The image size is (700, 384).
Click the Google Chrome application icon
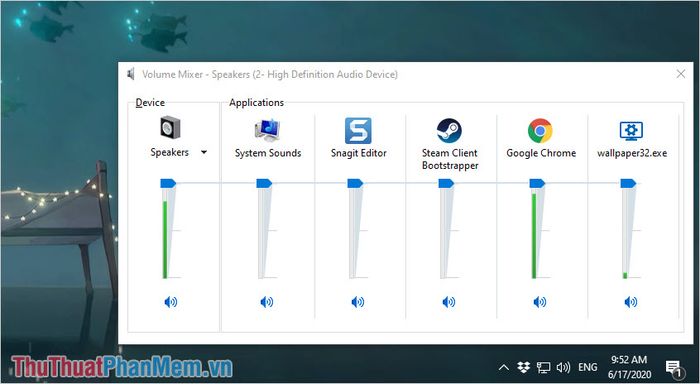540,130
